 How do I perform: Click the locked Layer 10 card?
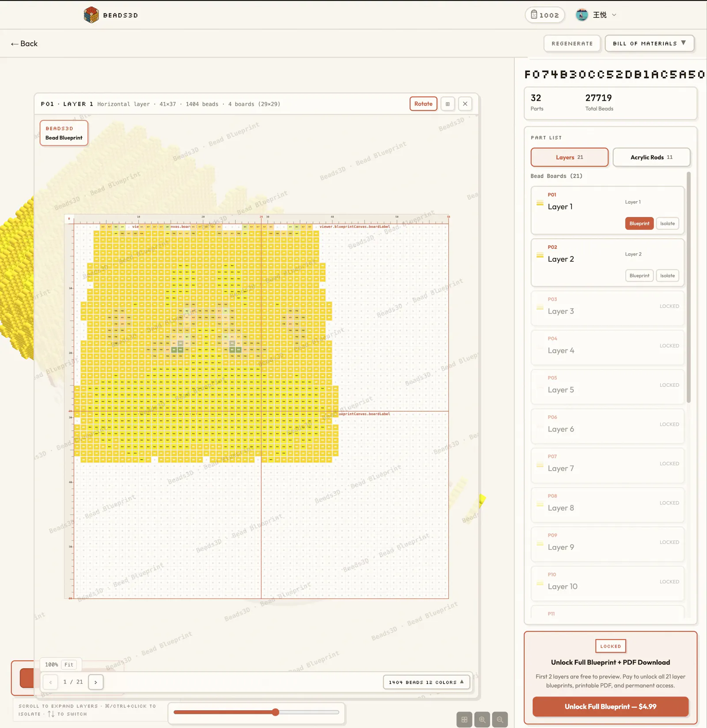[608, 583]
